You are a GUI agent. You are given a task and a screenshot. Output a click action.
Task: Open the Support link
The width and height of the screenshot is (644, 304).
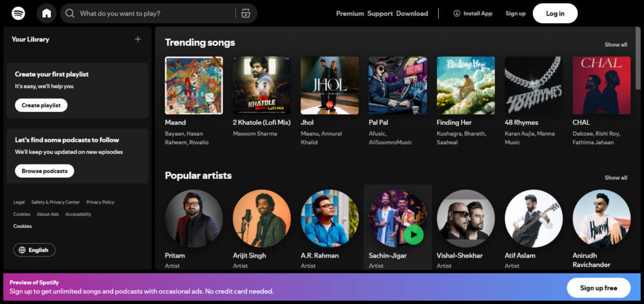coord(380,14)
